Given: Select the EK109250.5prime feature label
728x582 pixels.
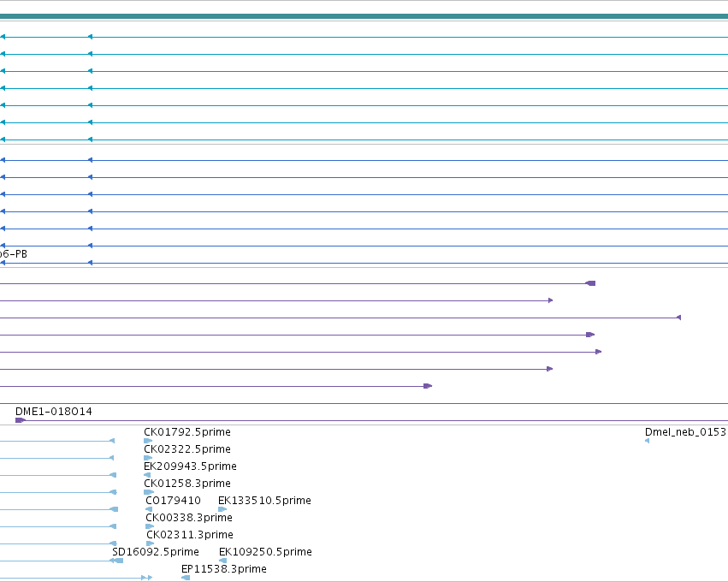Looking at the screenshot, I should [265, 552].
